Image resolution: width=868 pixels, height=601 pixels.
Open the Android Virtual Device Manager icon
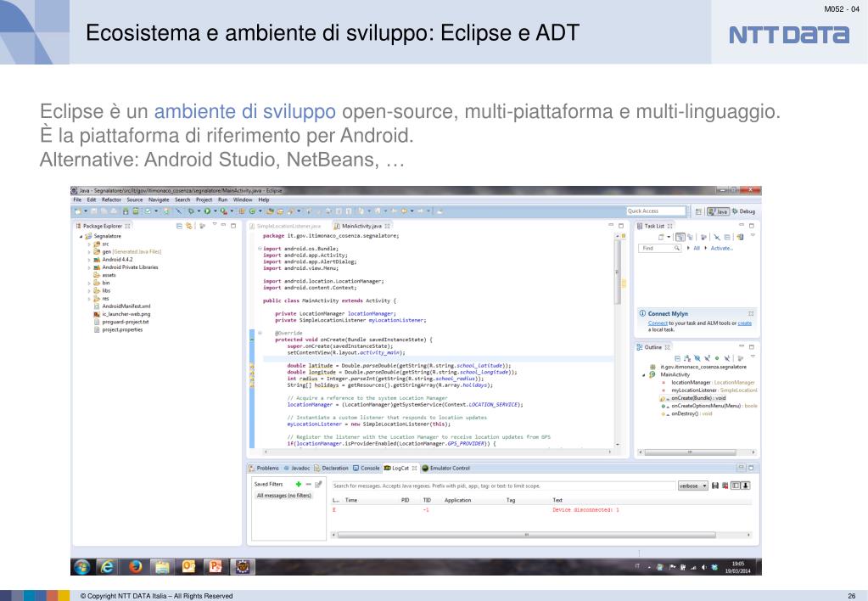pos(136,211)
